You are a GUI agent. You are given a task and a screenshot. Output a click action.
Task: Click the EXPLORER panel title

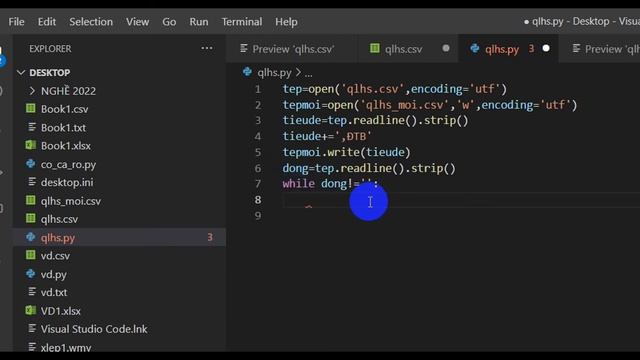tap(50, 49)
